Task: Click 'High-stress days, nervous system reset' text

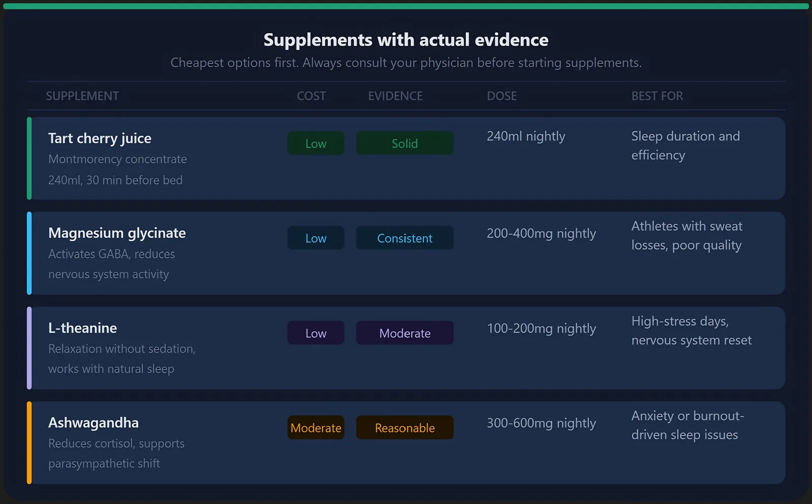Action: click(692, 331)
